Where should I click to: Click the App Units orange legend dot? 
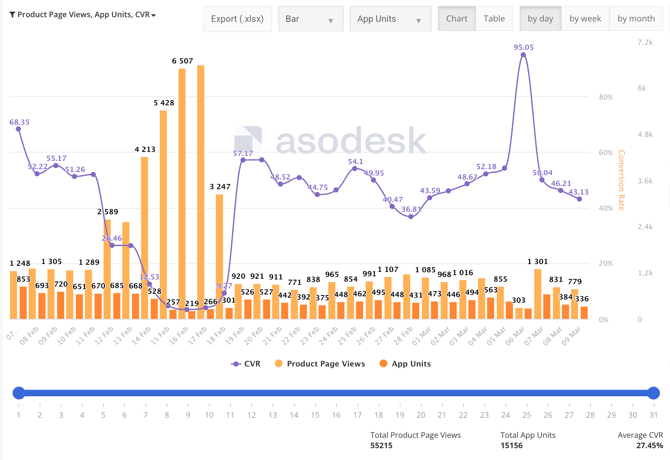click(383, 364)
